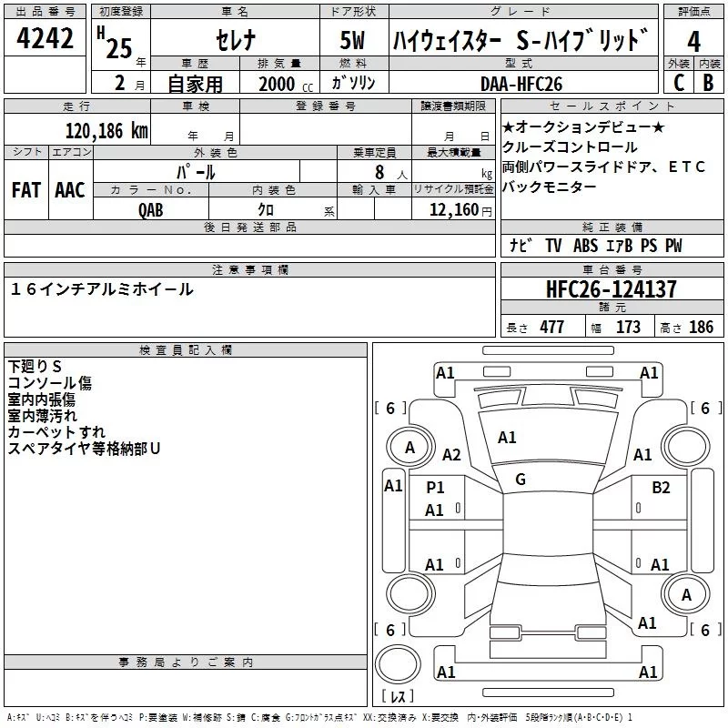This screenshot has width=728, height=728.
Task: Select the height value 186
Action: pyautogui.click(x=701, y=327)
